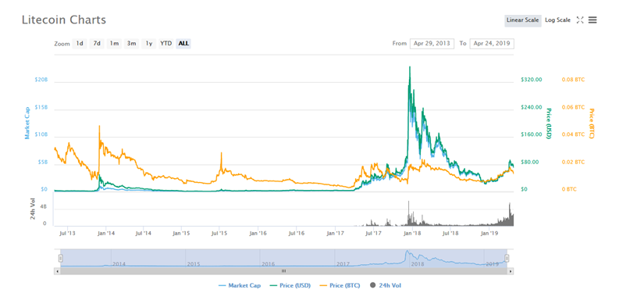Image resolution: width=644 pixels, height=297 pixels.
Task: Click the 0.02 BTC axis label
Action: pyautogui.click(x=573, y=162)
